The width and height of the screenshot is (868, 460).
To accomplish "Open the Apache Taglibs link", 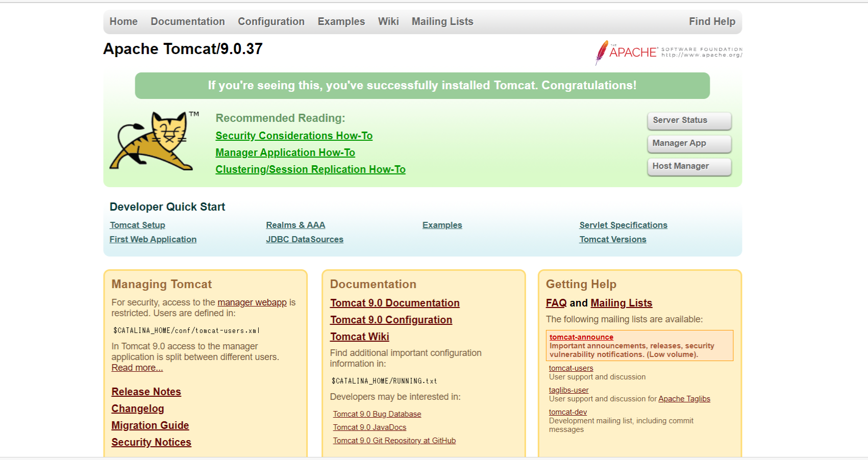I will (684, 399).
